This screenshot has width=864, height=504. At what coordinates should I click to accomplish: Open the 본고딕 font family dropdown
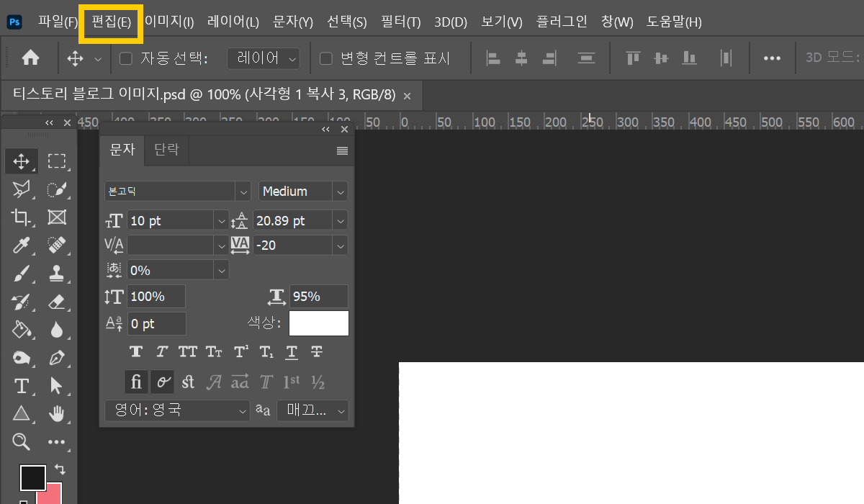243,192
